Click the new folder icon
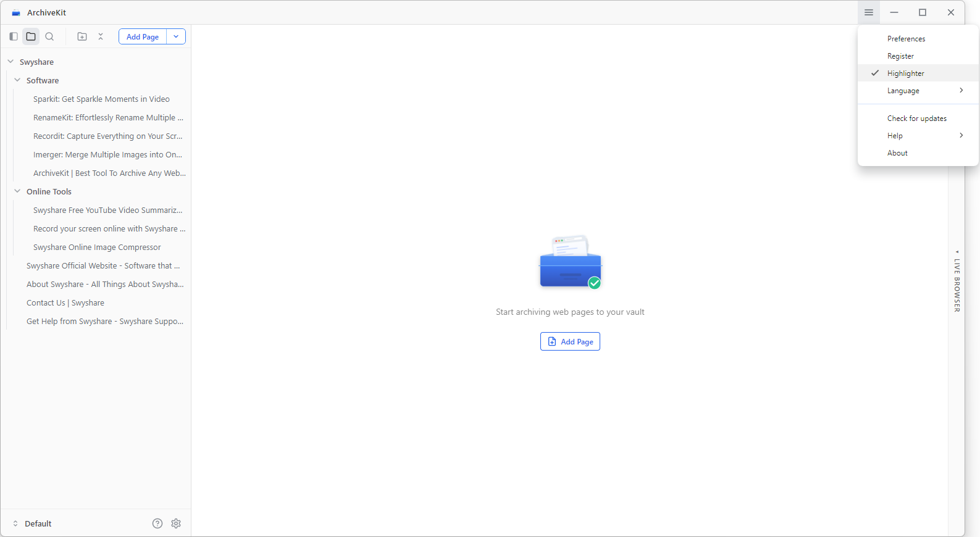980x537 pixels. [82, 36]
